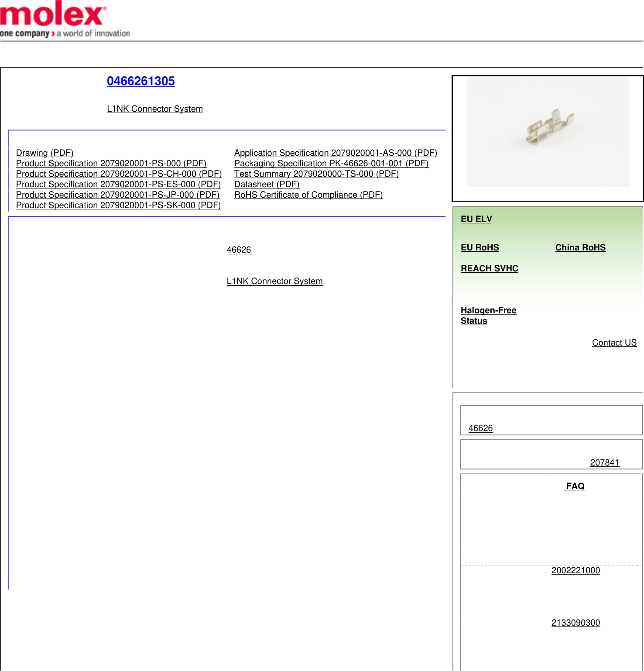The height and width of the screenshot is (671, 644).
Task: Open Product Specification 2079020001-PS-000 PDF
Action: (111, 164)
